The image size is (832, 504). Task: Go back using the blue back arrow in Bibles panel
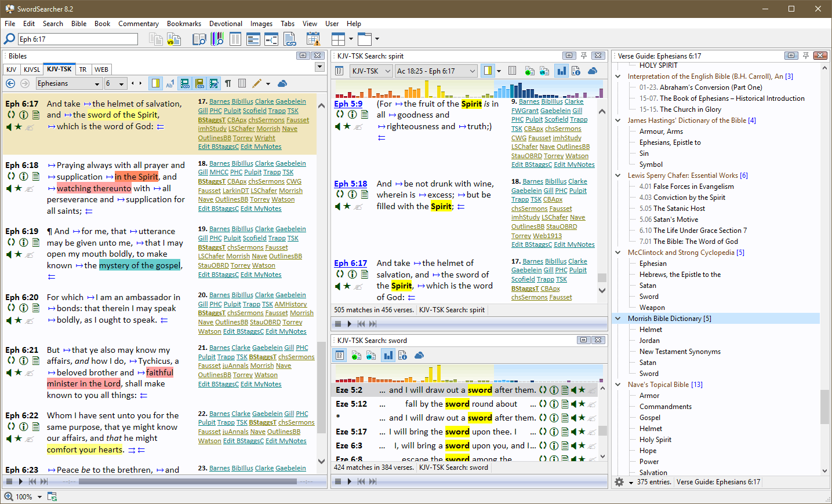10,83
